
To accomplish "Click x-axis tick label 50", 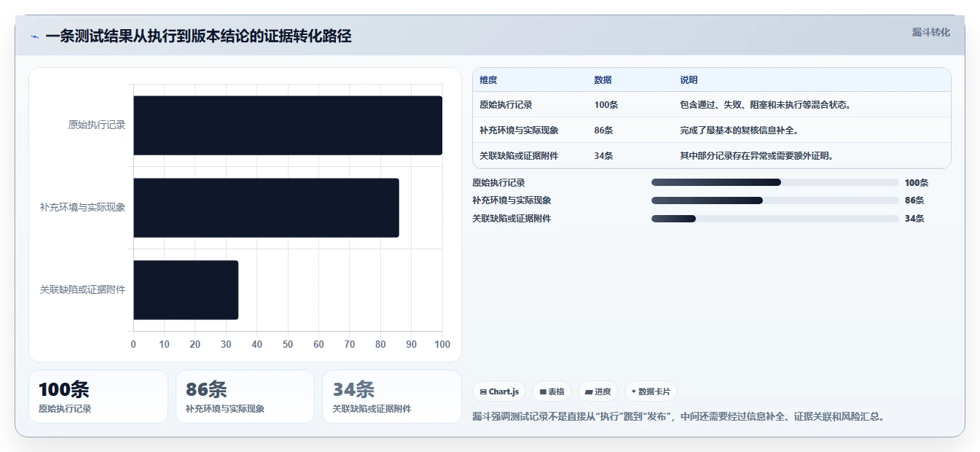I will [x=288, y=344].
